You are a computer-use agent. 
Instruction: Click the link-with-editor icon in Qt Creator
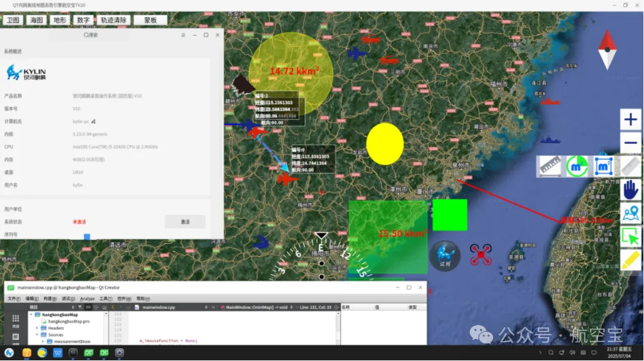pyautogui.click(x=88, y=307)
